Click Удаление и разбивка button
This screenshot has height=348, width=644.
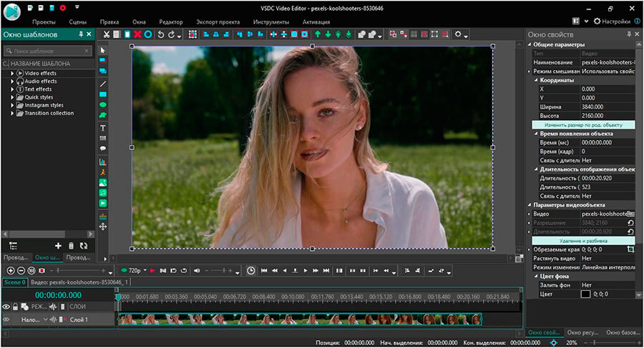[x=583, y=241]
